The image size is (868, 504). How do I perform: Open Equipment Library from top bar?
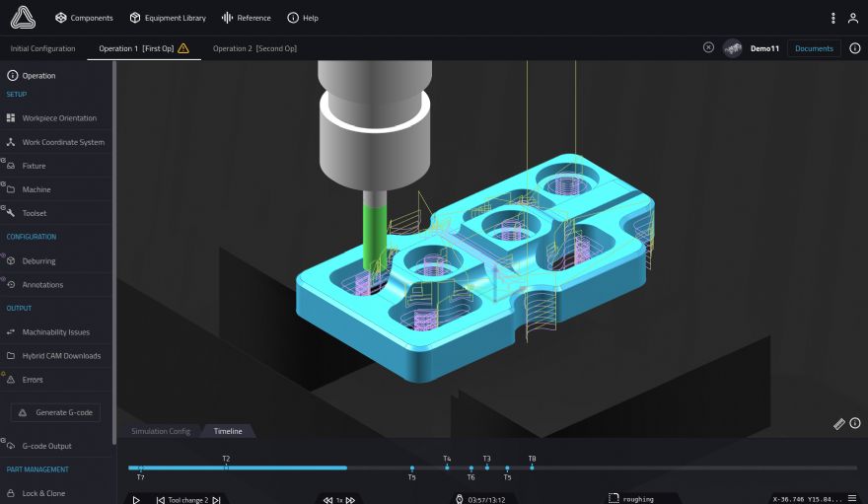click(168, 18)
